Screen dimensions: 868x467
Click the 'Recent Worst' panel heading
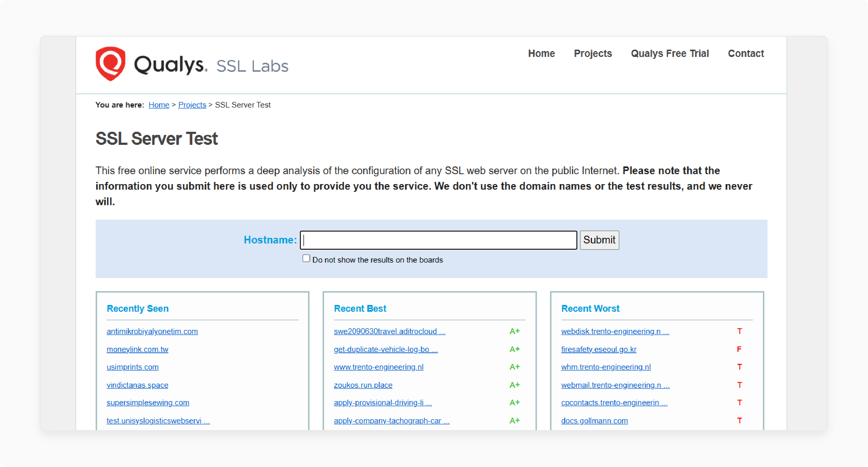click(590, 308)
